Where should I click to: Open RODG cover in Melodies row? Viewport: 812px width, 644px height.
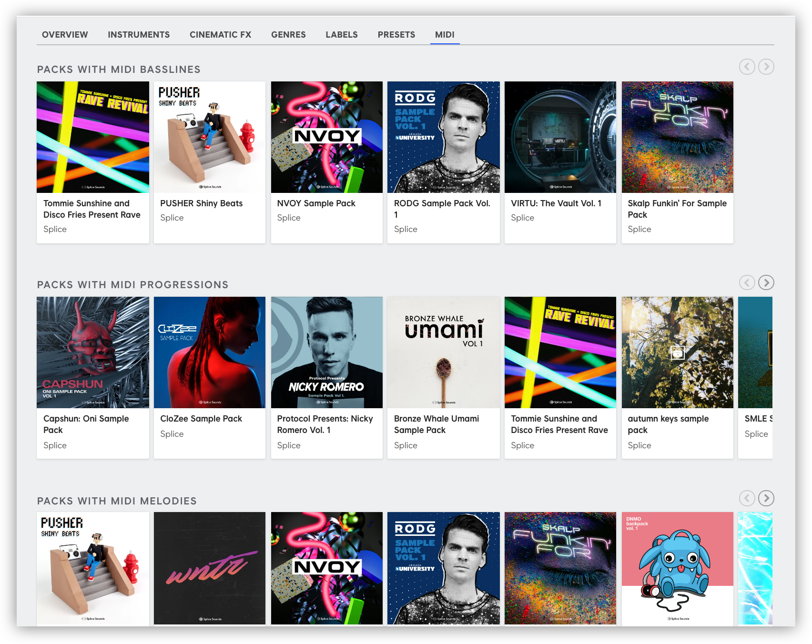444,568
